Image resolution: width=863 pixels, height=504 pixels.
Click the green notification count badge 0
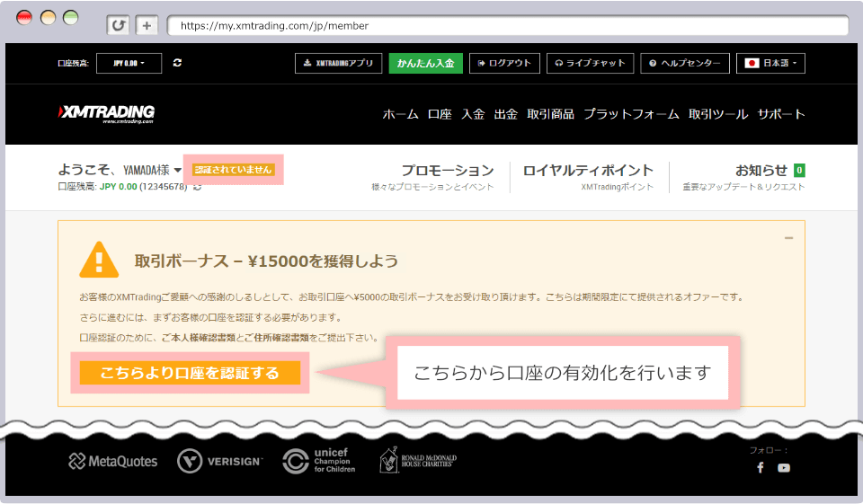(799, 171)
